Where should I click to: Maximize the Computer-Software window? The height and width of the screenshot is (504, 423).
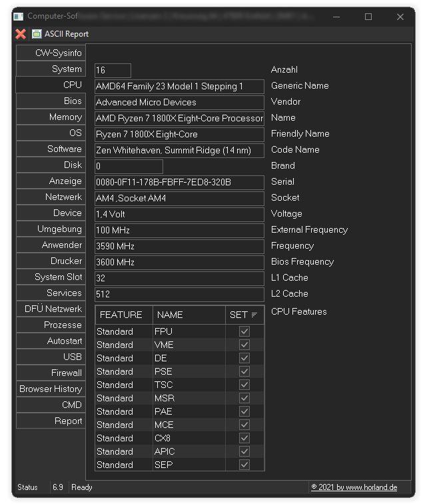(x=368, y=17)
